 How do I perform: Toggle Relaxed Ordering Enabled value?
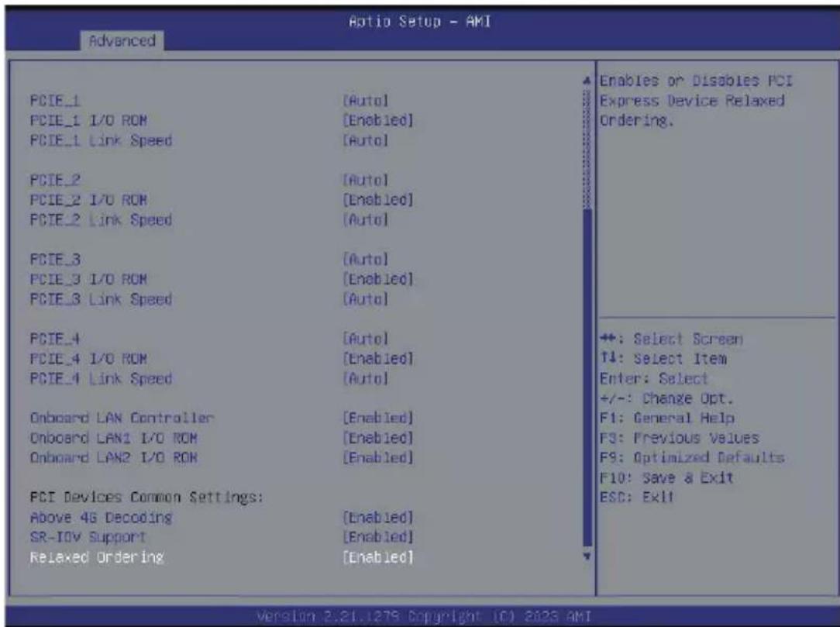378,557
